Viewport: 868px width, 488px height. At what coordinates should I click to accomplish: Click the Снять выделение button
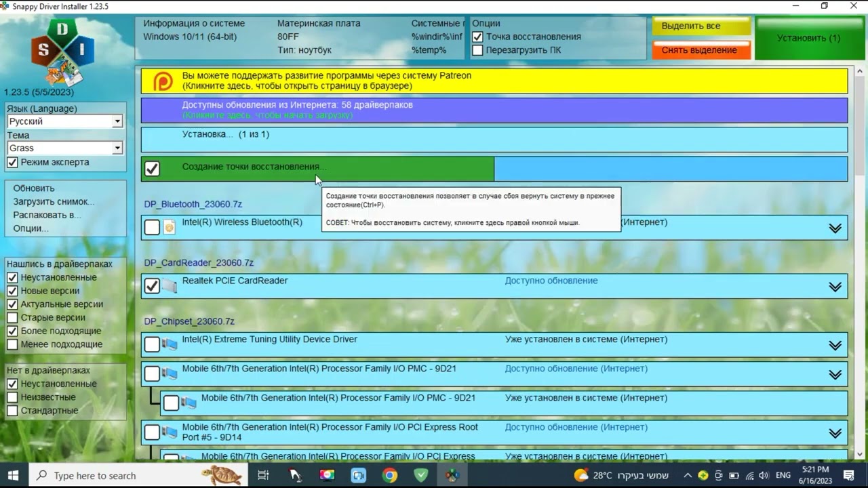[701, 50]
